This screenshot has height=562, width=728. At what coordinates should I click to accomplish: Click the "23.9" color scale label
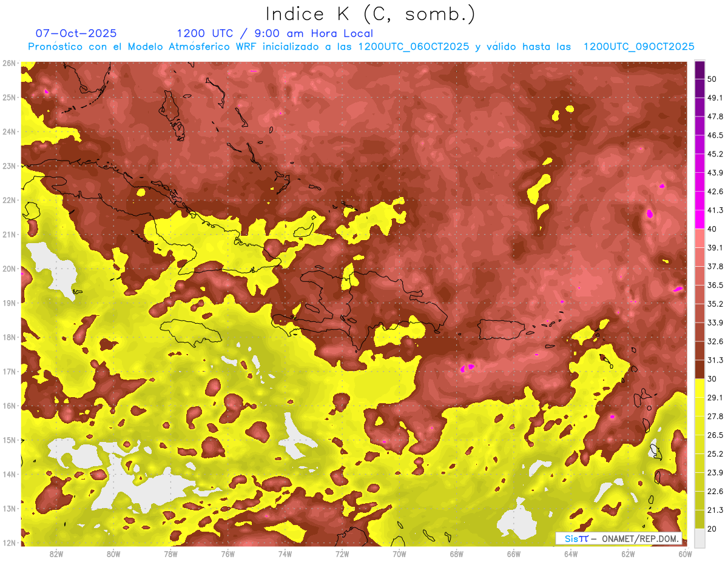715,472
